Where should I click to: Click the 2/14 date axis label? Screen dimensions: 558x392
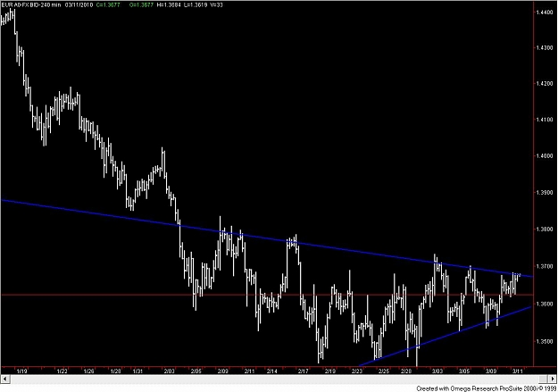click(272, 371)
